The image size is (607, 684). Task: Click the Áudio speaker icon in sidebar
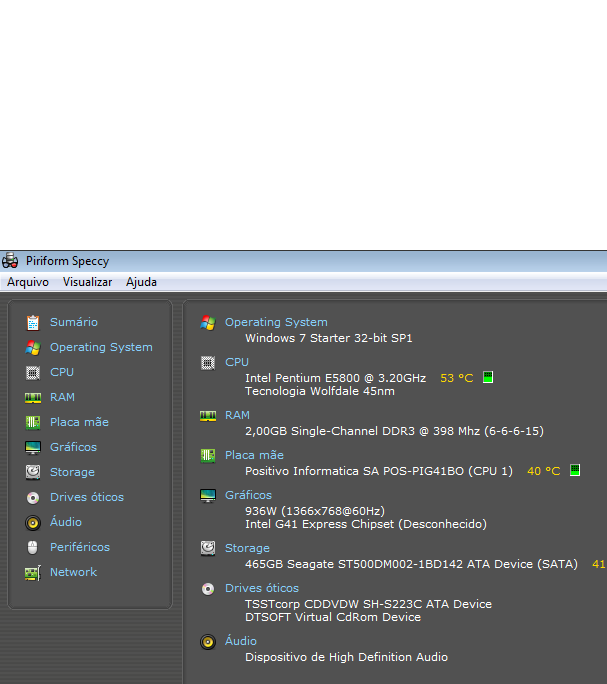[33, 523]
